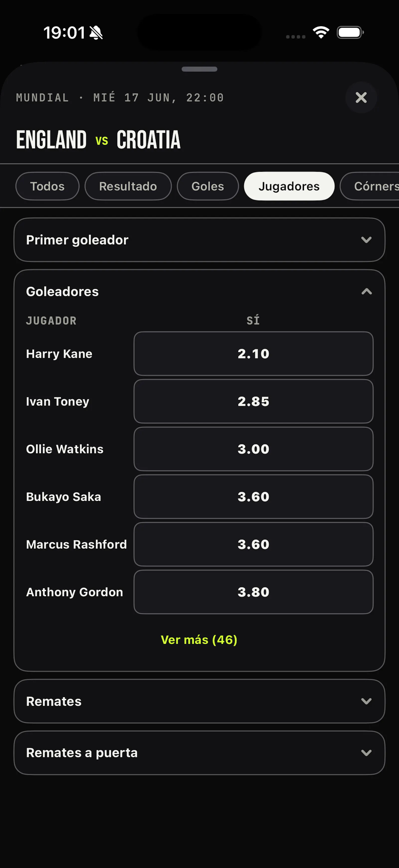Choose Anthony Gordon odds 3.80
Image resolution: width=399 pixels, height=868 pixels.
(254, 592)
